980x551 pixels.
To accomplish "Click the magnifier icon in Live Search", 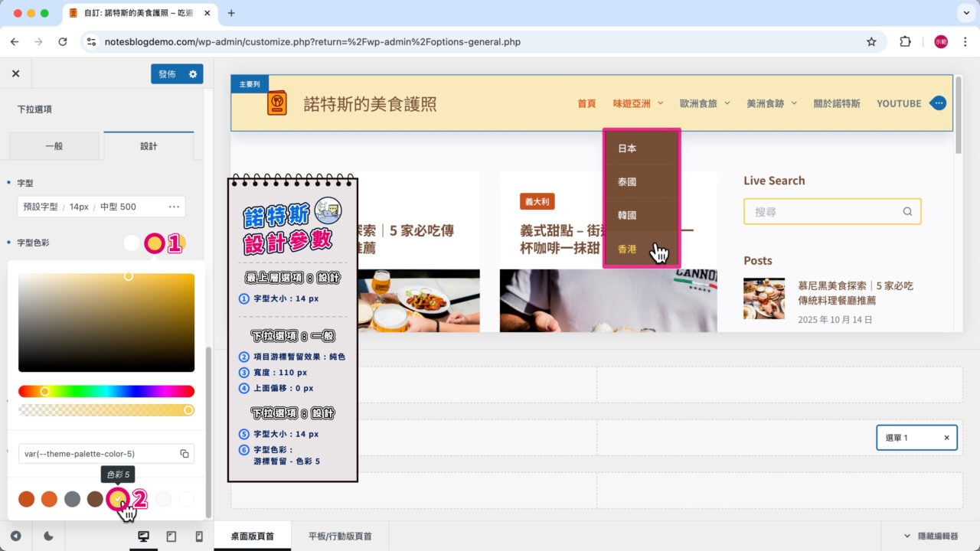I will (x=907, y=211).
